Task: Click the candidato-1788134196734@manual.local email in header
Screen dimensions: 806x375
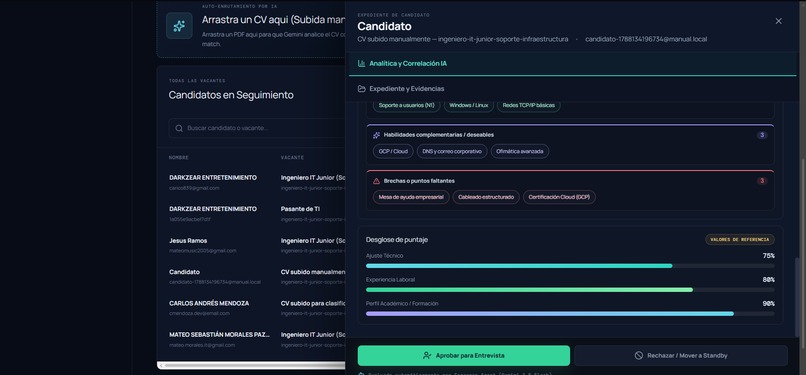Action: click(646, 39)
